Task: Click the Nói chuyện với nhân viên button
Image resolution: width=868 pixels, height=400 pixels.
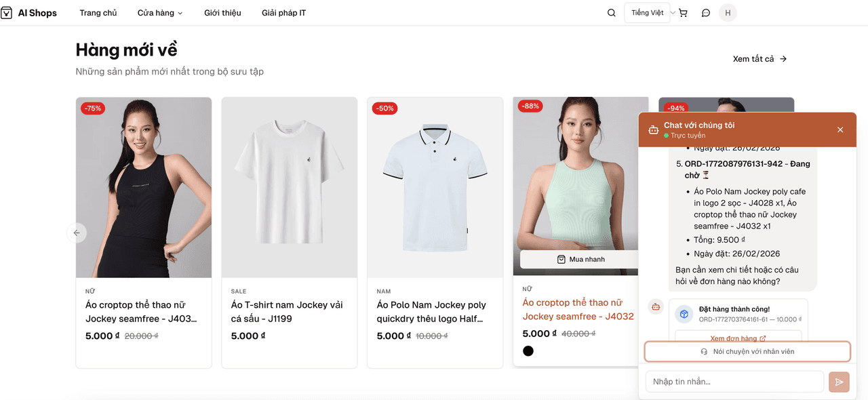Action: pos(747,351)
